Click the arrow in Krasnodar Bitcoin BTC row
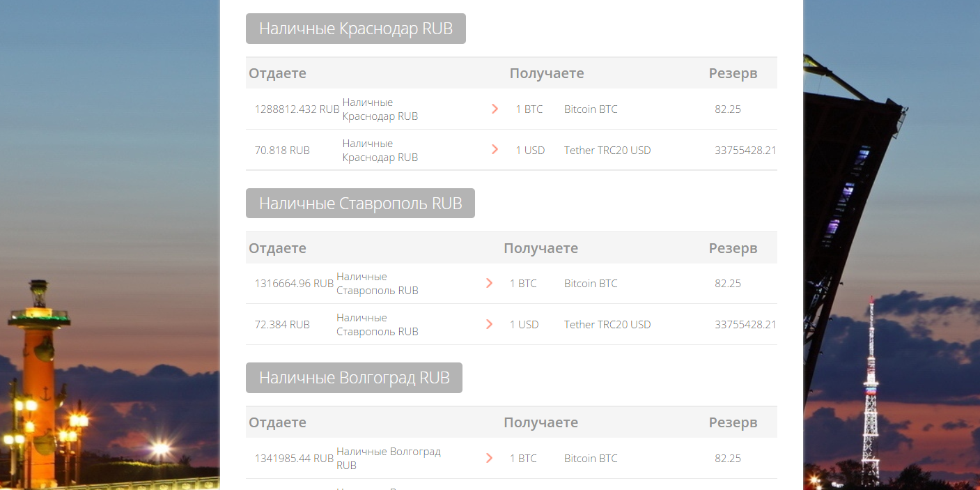Image resolution: width=980 pixels, height=490 pixels. click(x=495, y=109)
